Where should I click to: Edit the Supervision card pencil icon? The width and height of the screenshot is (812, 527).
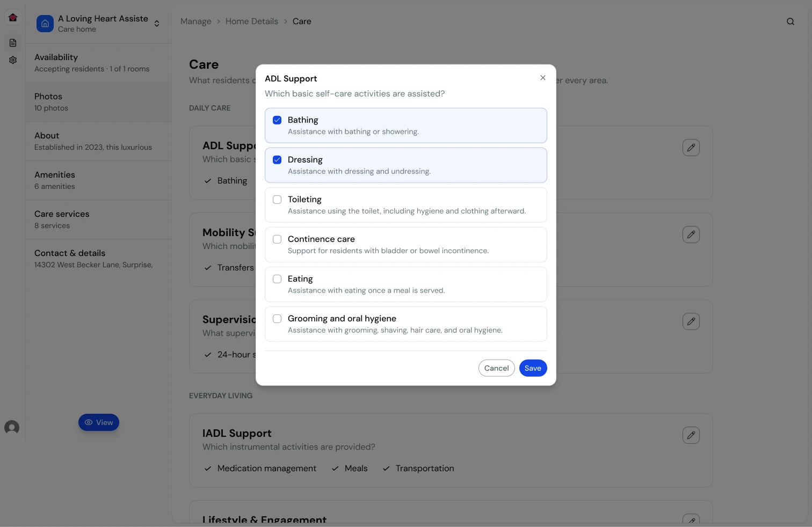pos(691,321)
